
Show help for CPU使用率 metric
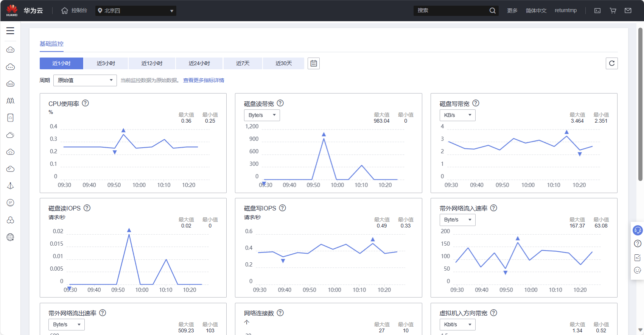click(x=86, y=103)
